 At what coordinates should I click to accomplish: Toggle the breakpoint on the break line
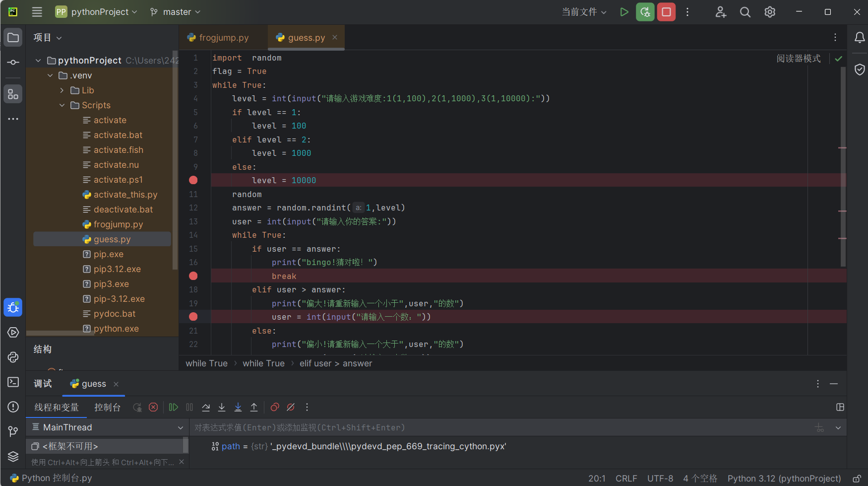pos(193,276)
